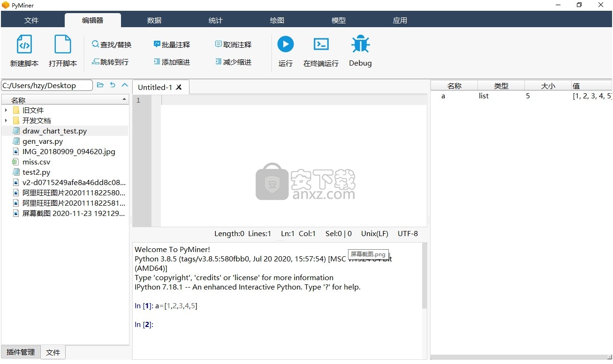Click Batch Comment (批量注释)
Viewport: 613px width, 364px height.
[x=172, y=45]
